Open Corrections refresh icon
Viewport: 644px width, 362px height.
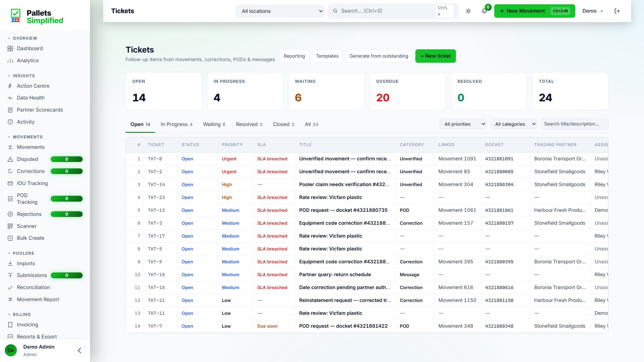tap(10, 171)
